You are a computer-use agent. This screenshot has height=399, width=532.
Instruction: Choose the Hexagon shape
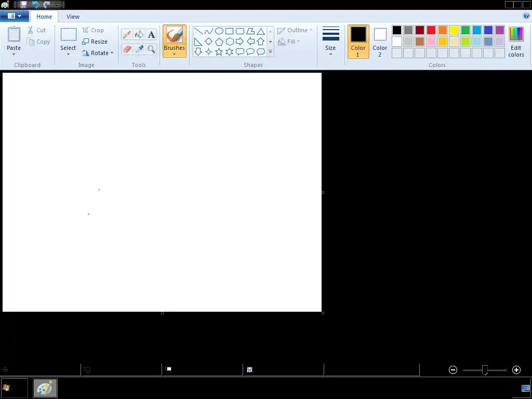[229, 42]
